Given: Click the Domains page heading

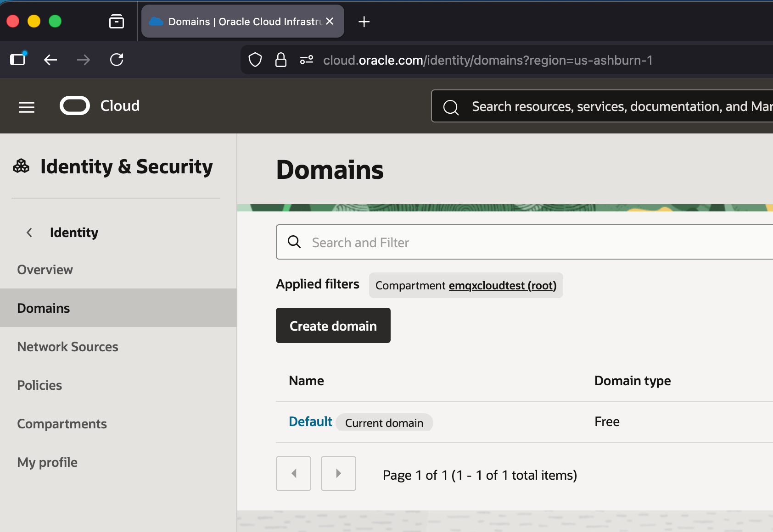Looking at the screenshot, I should [x=330, y=170].
